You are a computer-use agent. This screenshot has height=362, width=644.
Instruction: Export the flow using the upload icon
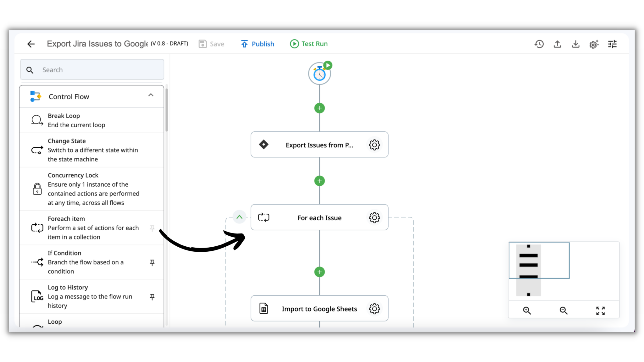[557, 44]
